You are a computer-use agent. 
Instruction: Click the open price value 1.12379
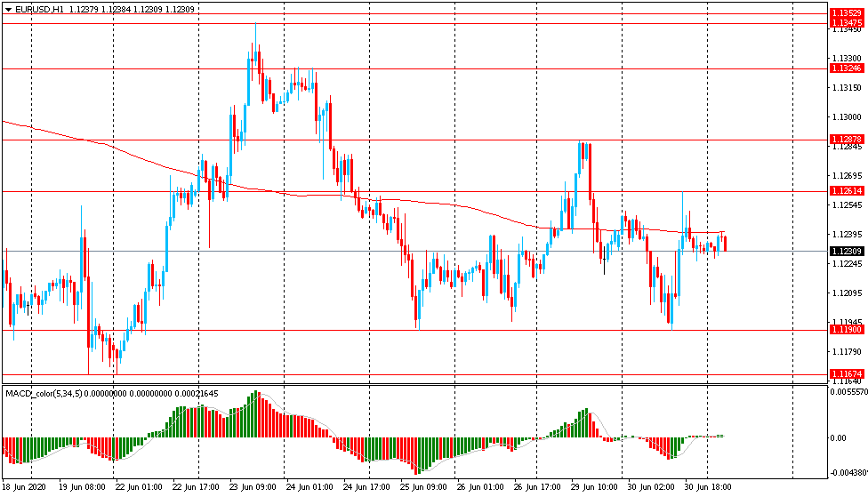tap(84, 10)
